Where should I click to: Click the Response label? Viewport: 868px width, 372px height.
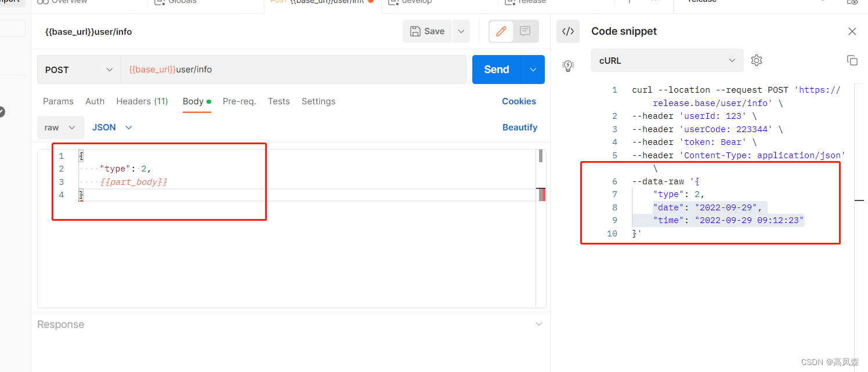(x=61, y=324)
